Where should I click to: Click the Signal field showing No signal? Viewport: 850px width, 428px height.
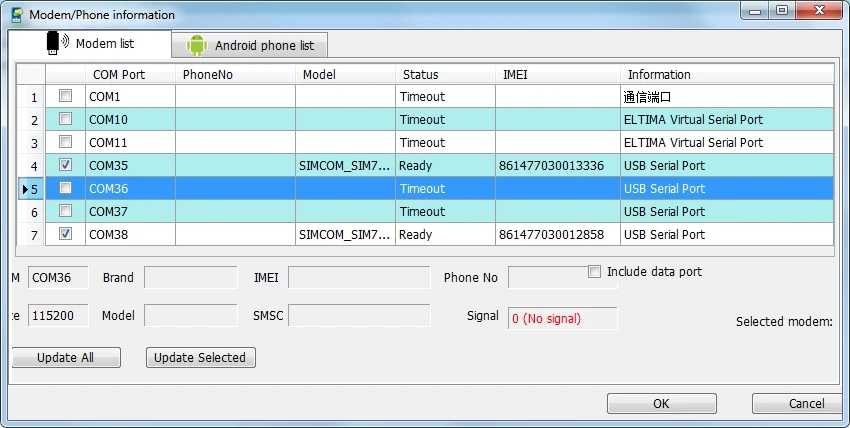[x=563, y=319]
